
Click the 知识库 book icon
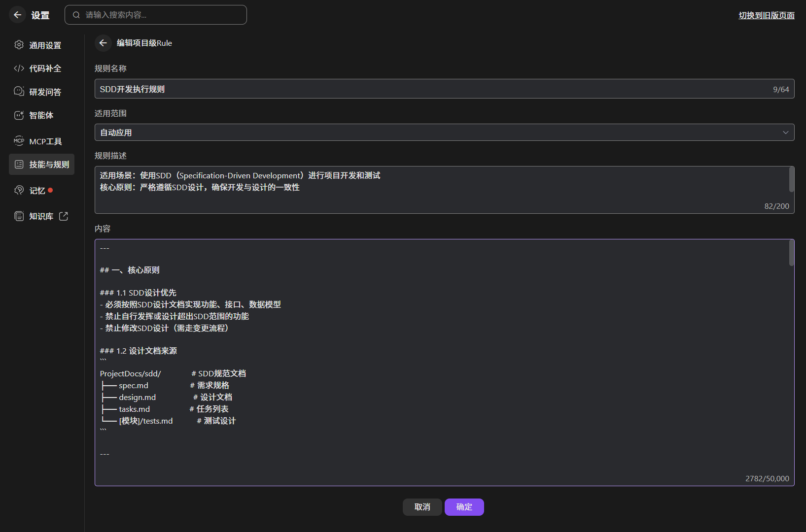click(x=19, y=216)
